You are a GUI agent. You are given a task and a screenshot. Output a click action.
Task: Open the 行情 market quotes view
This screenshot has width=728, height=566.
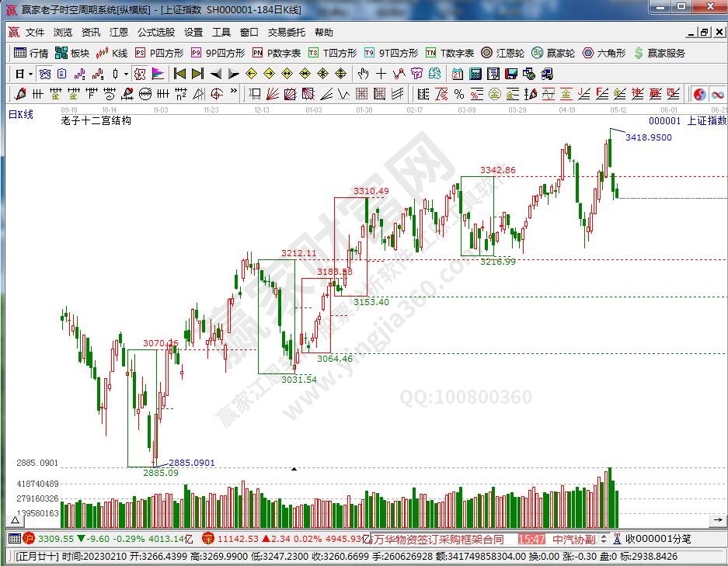point(31,53)
